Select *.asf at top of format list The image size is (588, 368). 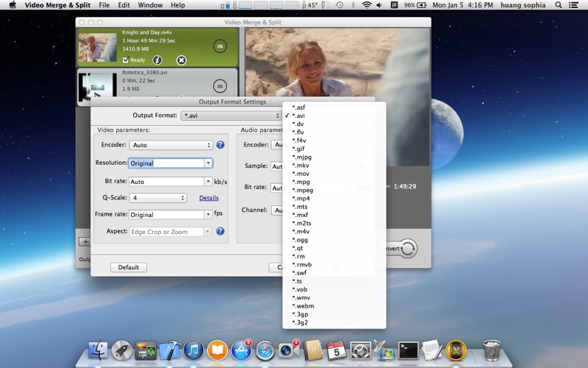click(334, 107)
